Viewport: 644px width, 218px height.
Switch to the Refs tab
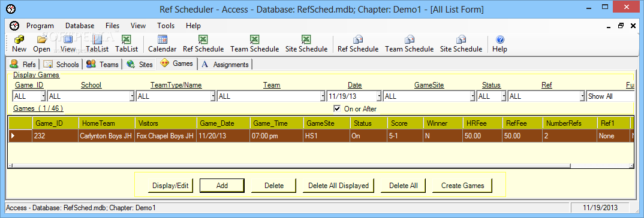(x=23, y=64)
